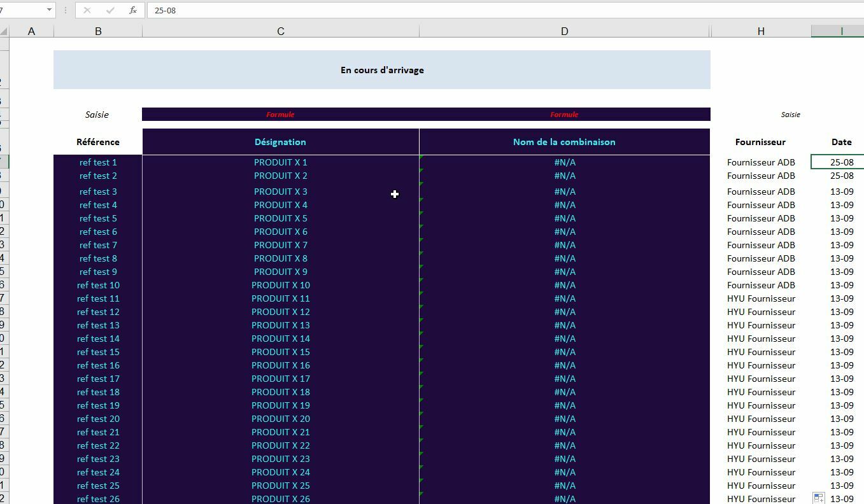Click the red 'Formule' label in column C
The width and height of the screenshot is (864, 504).
pos(280,115)
